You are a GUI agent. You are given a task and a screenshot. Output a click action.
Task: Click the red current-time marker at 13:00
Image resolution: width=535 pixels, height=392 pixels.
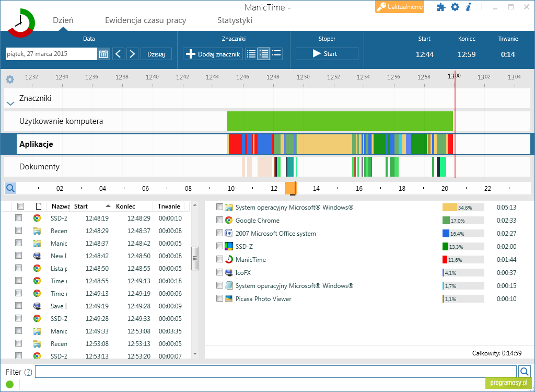(x=455, y=124)
